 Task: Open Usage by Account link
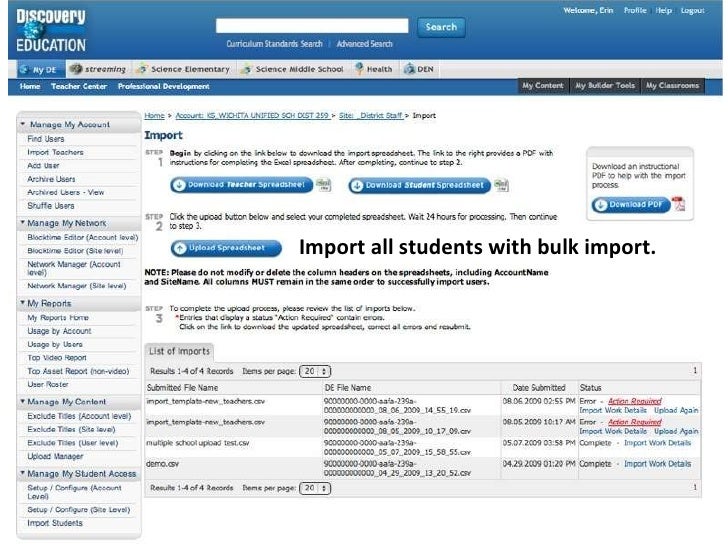pyautogui.click(x=59, y=331)
